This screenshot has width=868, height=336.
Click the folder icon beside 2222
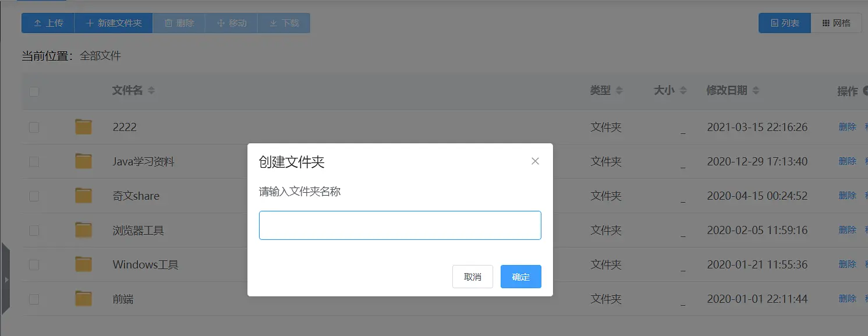pos(83,126)
